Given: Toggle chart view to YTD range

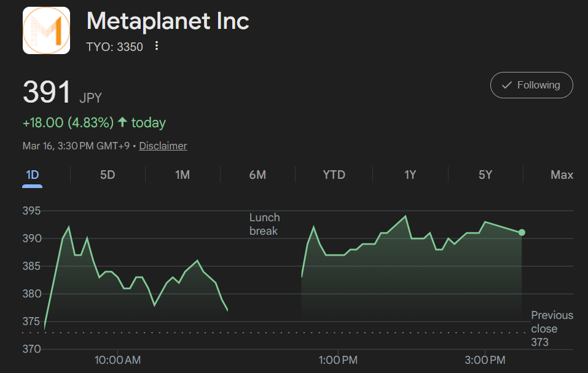Looking at the screenshot, I should pyautogui.click(x=334, y=175).
